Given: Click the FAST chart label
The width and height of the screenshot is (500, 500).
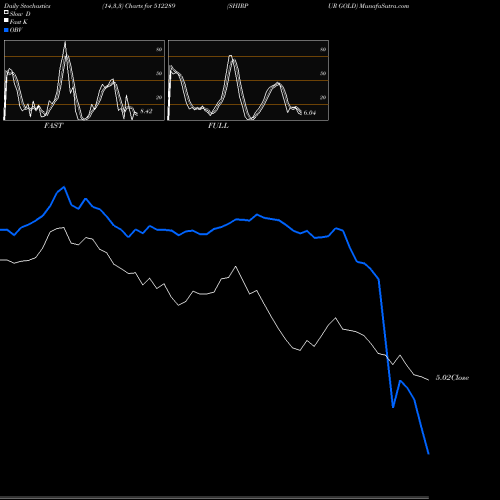Looking at the screenshot, I should click(53, 126).
